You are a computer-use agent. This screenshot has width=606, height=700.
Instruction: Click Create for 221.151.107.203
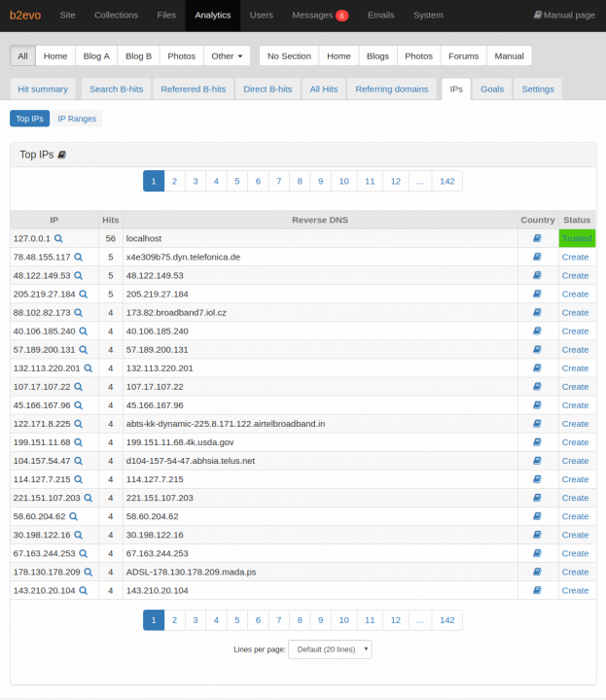click(575, 498)
